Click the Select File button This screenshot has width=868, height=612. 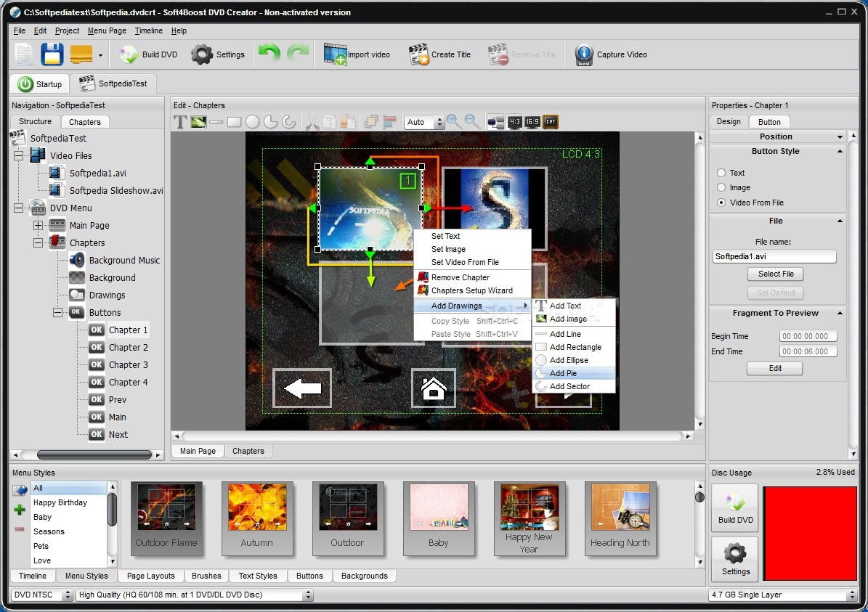[776, 274]
